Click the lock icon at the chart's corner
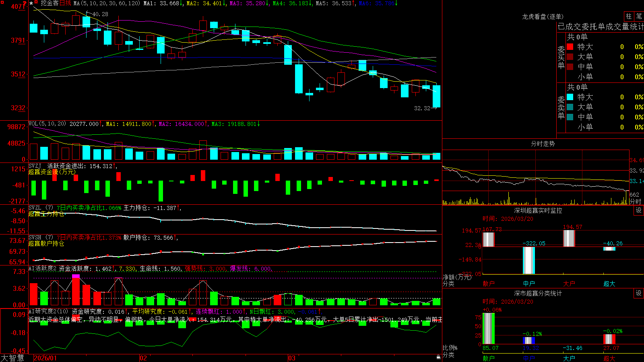This screenshot has width=644, height=362. point(438,357)
